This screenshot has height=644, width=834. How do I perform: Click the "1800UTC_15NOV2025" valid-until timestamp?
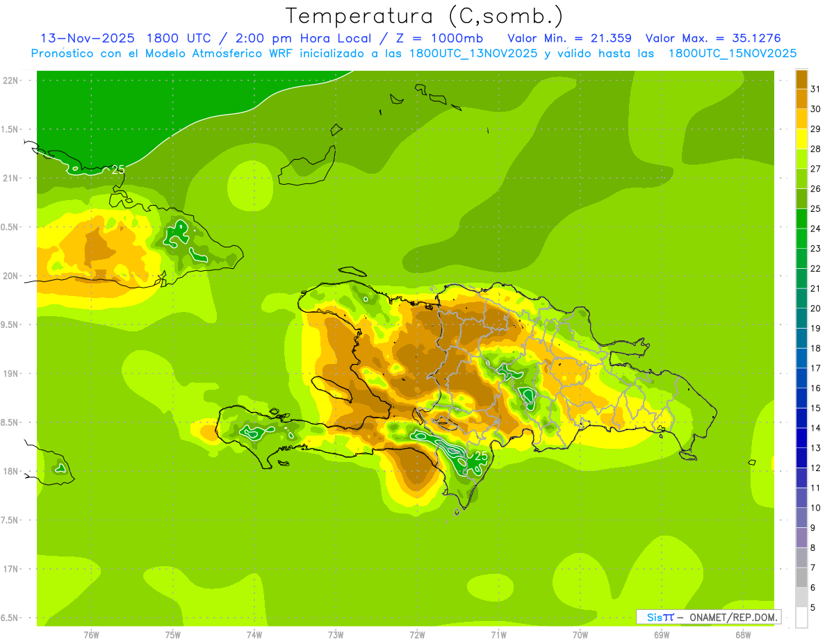click(x=733, y=53)
